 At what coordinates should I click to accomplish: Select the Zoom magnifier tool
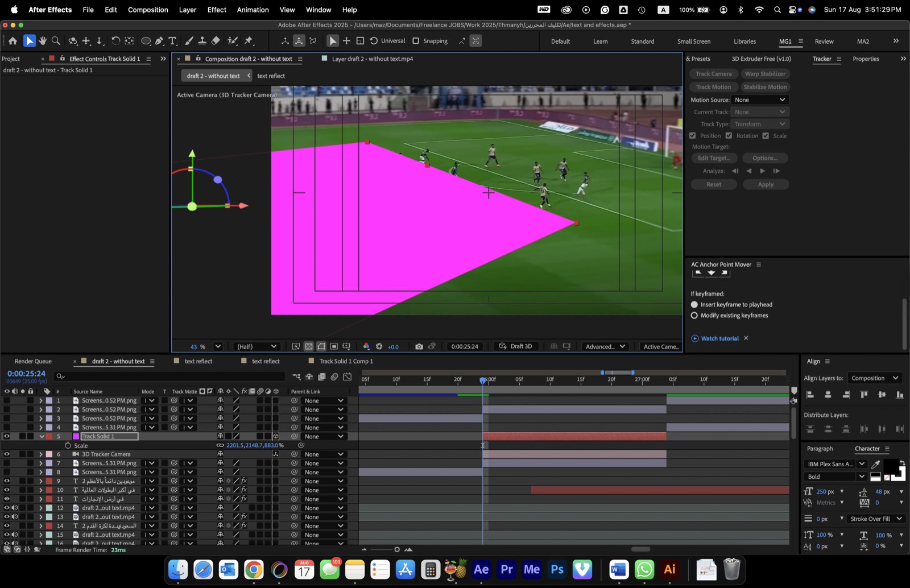[56, 41]
